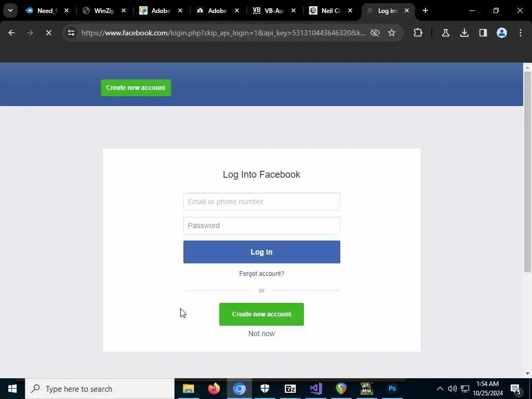Image resolution: width=532 pixels, height=399 pixels.
Task: View site information icon in address bar
Action: (x=71, y=33)
